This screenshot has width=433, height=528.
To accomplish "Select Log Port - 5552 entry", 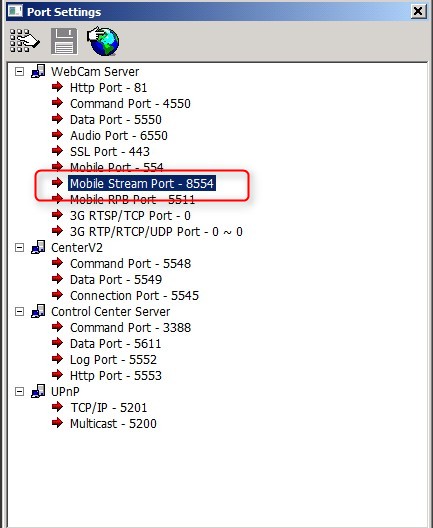I will coord(113,360).
